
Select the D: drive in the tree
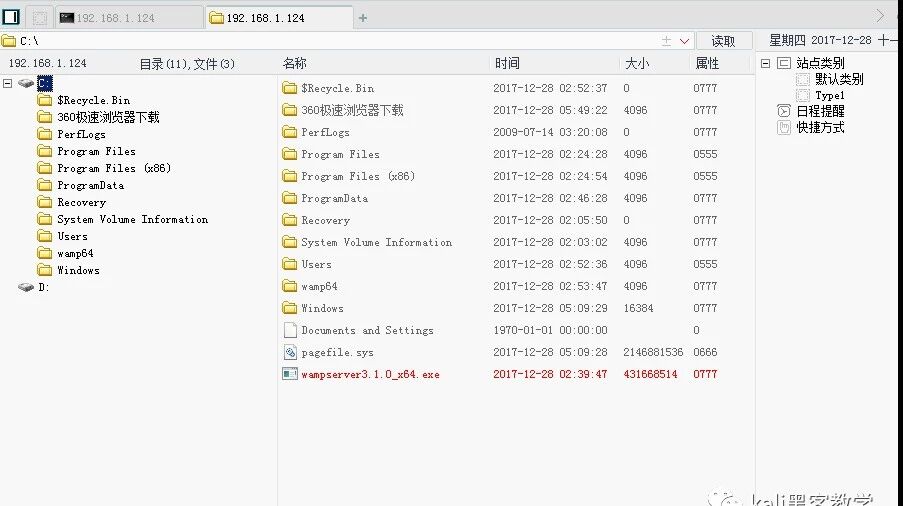click(44, 287)
